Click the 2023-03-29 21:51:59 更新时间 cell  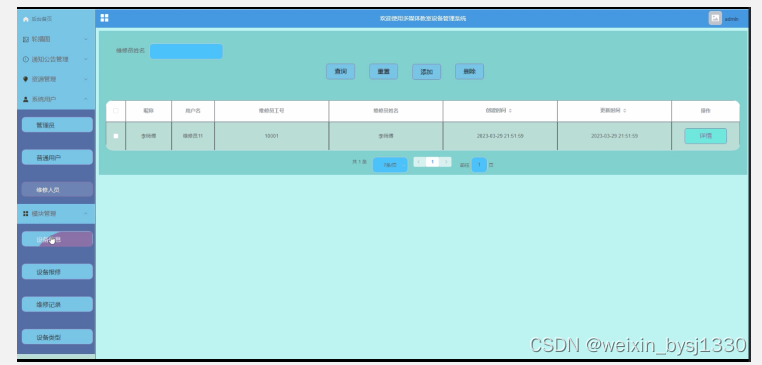(x=615, y=136)
